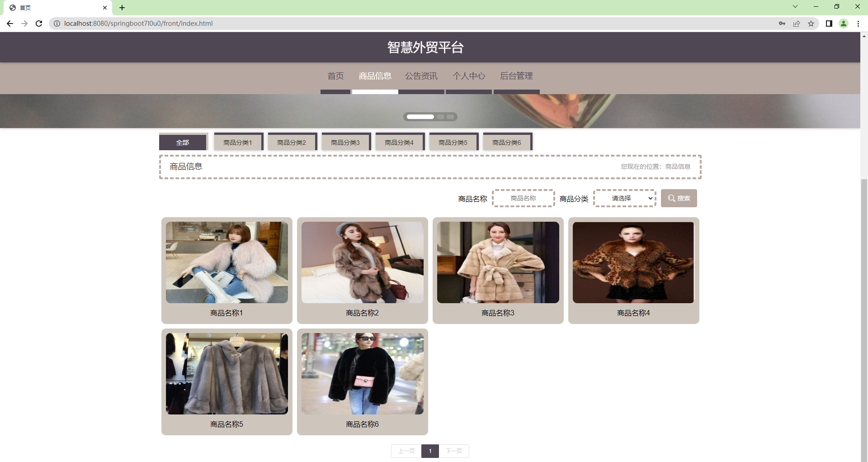Click the 智慧外贸平台 site title
868x462 pixels.
[x=425, y=48]
